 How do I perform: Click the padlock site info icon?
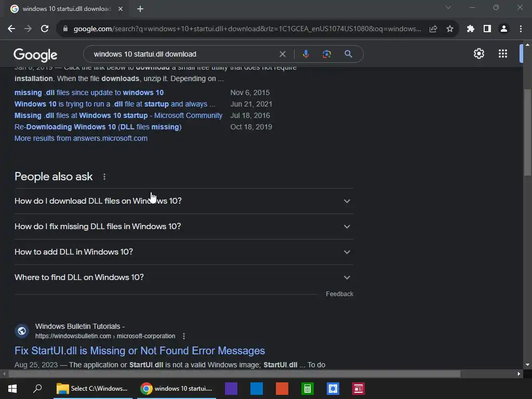tap(65, 29)
